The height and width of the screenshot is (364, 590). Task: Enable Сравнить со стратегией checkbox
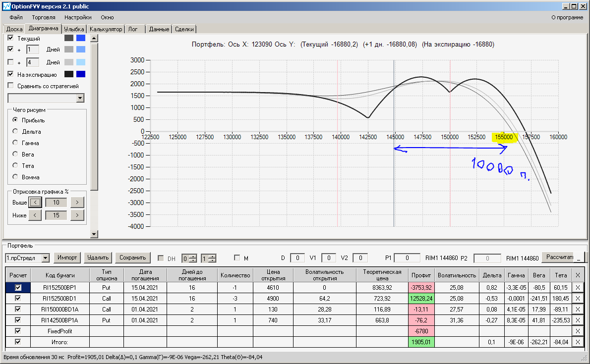click(x=10, y=86)
